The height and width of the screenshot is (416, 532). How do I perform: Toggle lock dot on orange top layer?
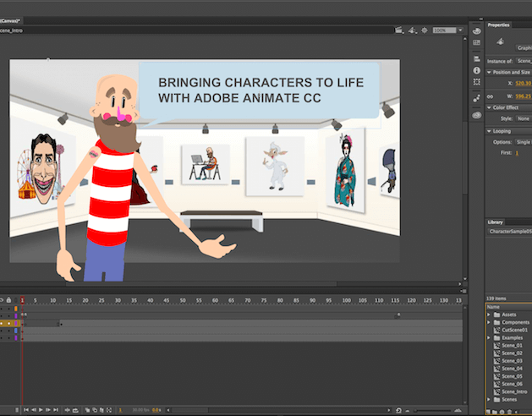(8, 309)
